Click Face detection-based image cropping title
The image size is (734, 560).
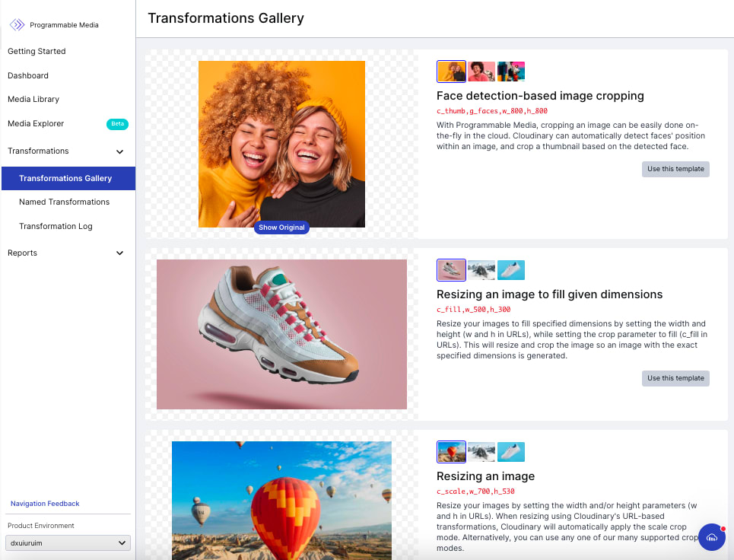540,96
